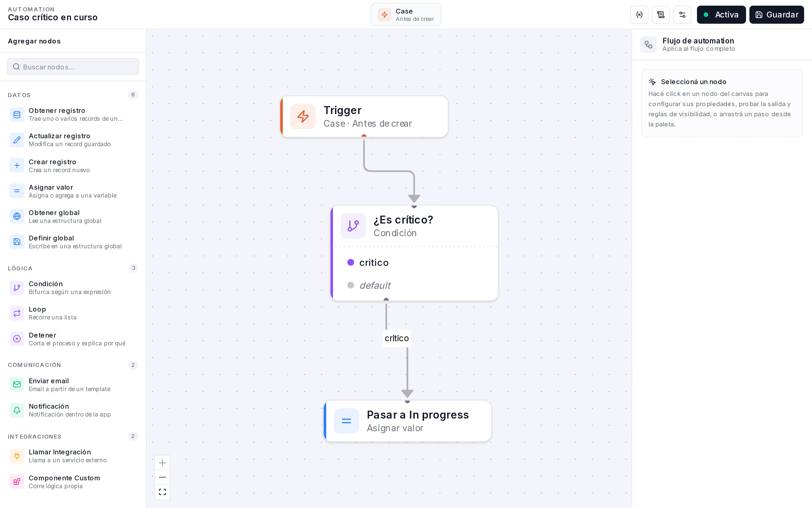Open the logs list icon button
The height and width of the screenshot is (508, 812).
pyautogui.click(x=661, y=15)
